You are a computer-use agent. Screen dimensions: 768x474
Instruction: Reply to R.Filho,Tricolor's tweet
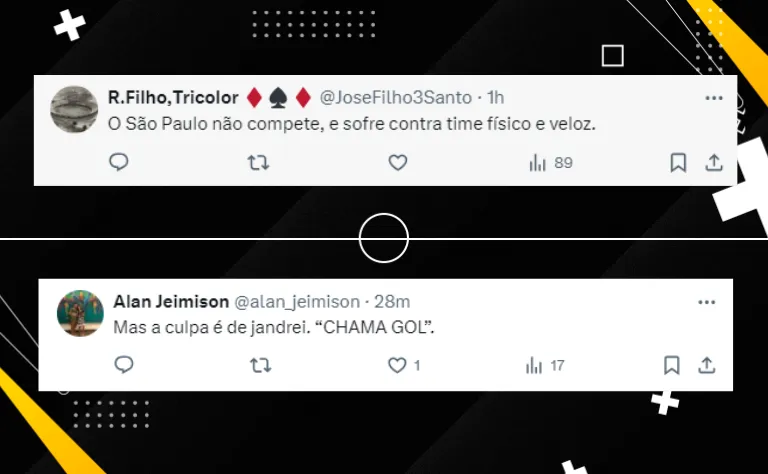119,162
